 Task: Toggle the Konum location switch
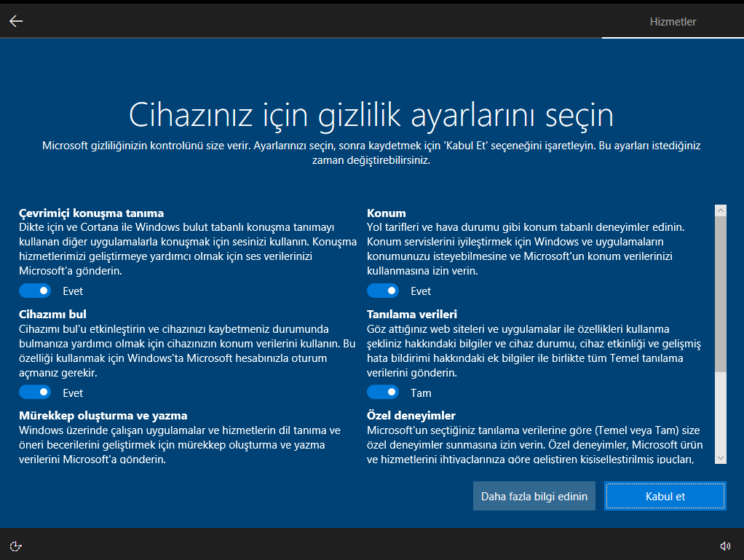pos(383,291)
